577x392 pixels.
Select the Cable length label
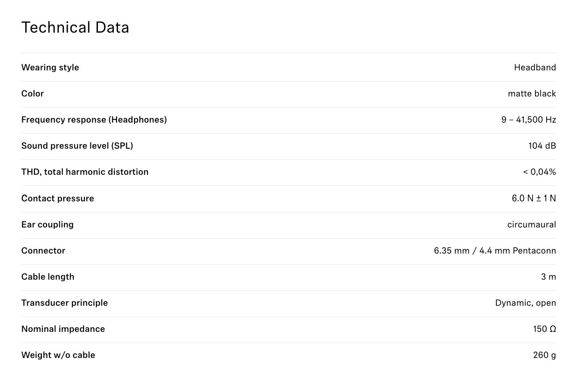48,277
